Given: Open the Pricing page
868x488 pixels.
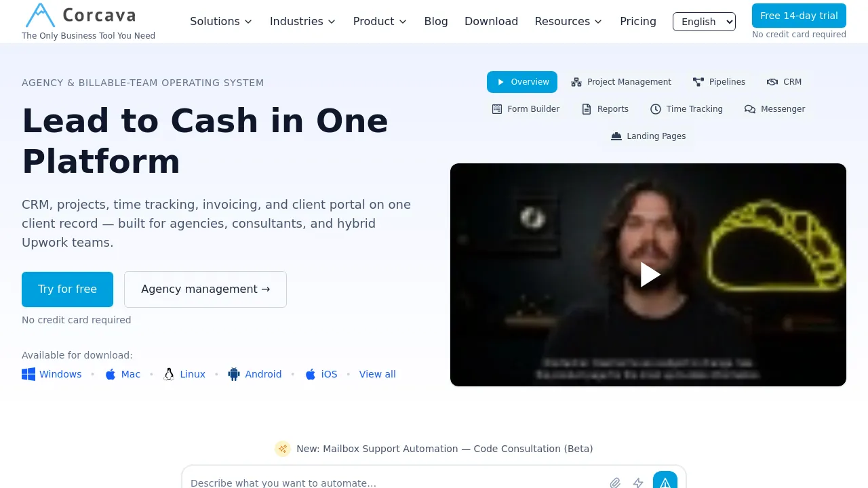Looking at the screenshot, I should click(638, 22).
